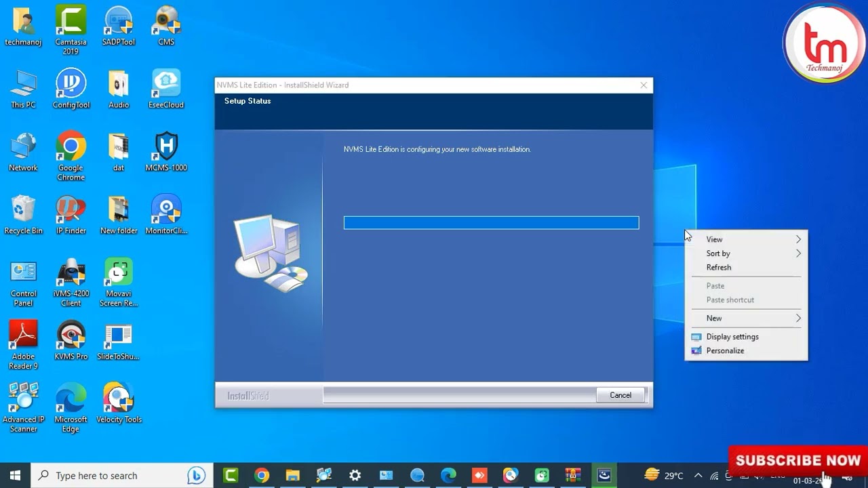Select Movavi Screen Recorder shortcut
The image size is (868, 488).
click(x=119, y=283)
